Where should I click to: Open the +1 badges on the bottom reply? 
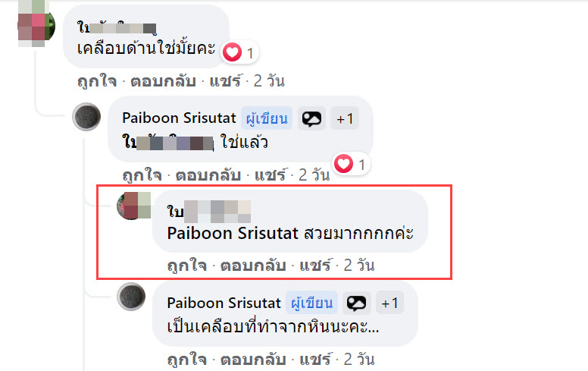click(x=389, y=303)
